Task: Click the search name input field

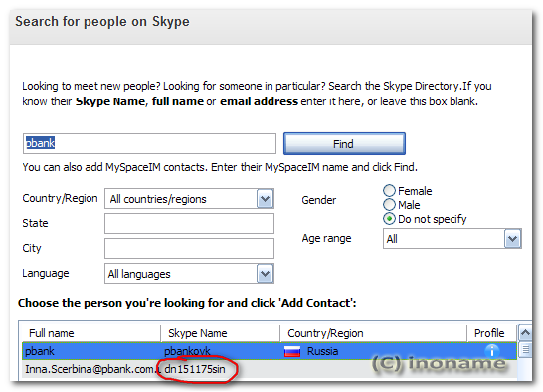Action: 149,143
